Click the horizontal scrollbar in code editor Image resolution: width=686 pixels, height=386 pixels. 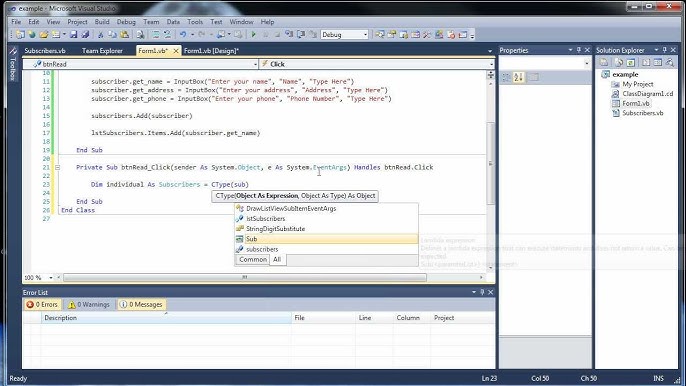pos(245,277)
